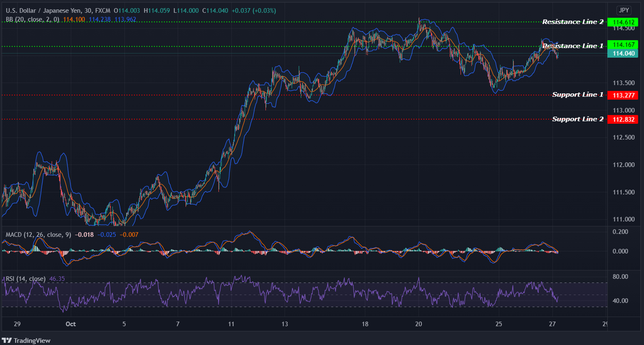Screen dimensions: 644x345
Task: Click the Resistance Line 1 text label
Action: click(x=573, y=46)
